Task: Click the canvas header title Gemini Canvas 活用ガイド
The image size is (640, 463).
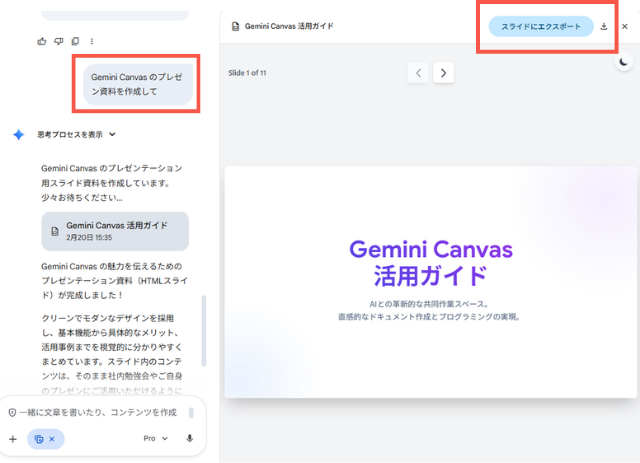Action: (289, 27)
